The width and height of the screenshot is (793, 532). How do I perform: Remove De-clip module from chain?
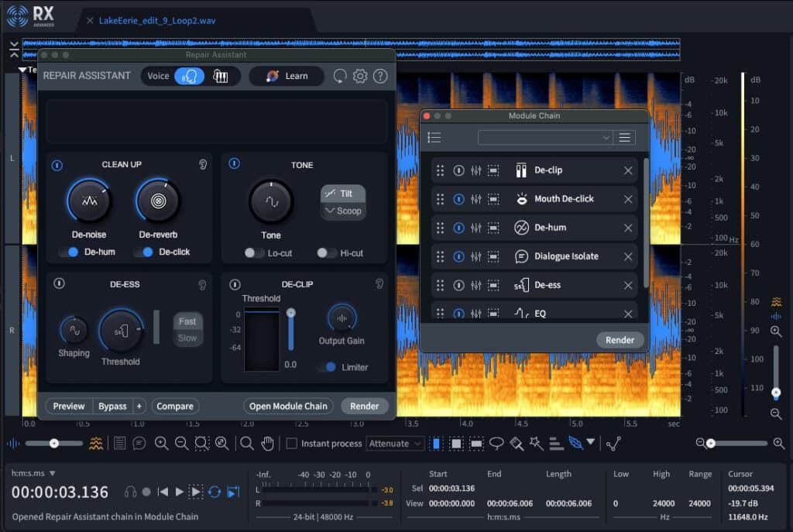pos(628,170)
